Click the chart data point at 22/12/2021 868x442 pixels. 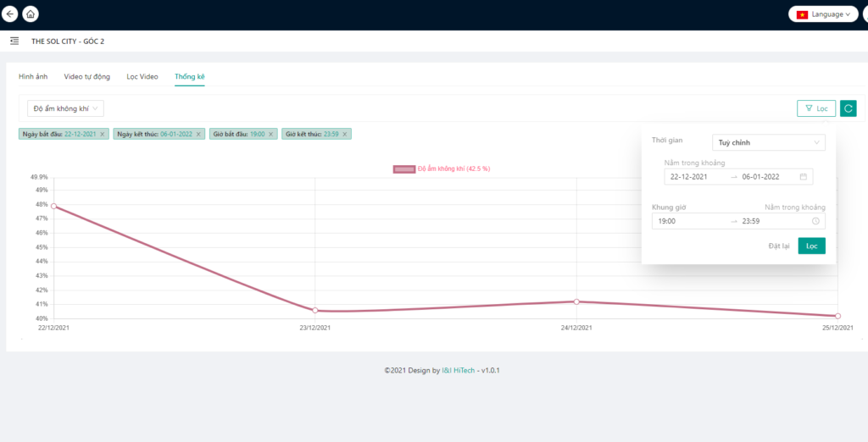coord(53,207)
